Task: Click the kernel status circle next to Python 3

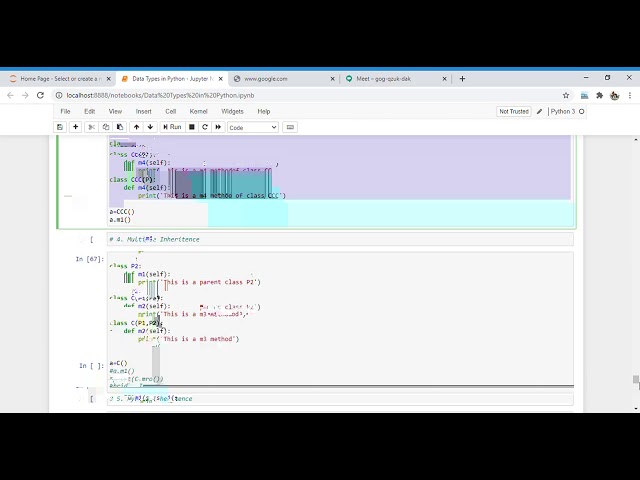Action: 582,111
